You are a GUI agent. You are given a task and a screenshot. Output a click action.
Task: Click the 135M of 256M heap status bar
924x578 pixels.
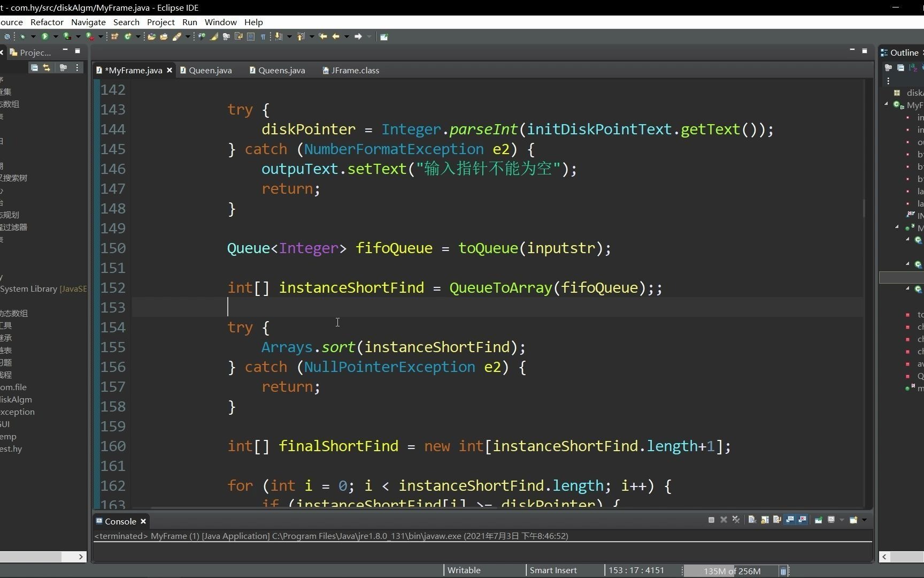731,571
